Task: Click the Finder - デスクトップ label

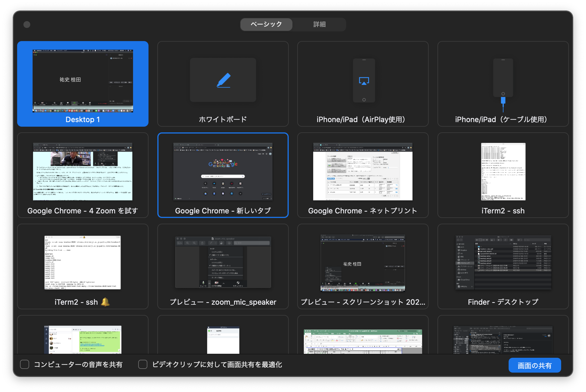Action: (x=503, y=302)
